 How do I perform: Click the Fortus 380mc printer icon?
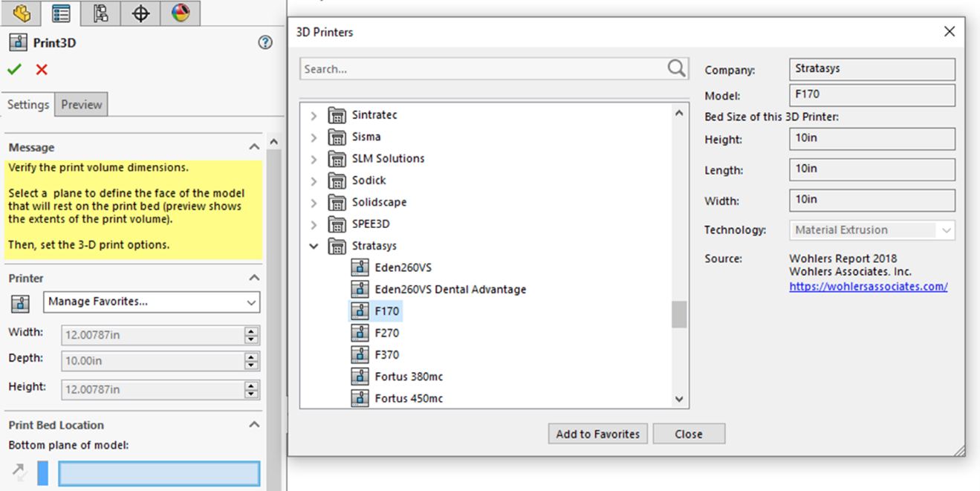[360, 377]
